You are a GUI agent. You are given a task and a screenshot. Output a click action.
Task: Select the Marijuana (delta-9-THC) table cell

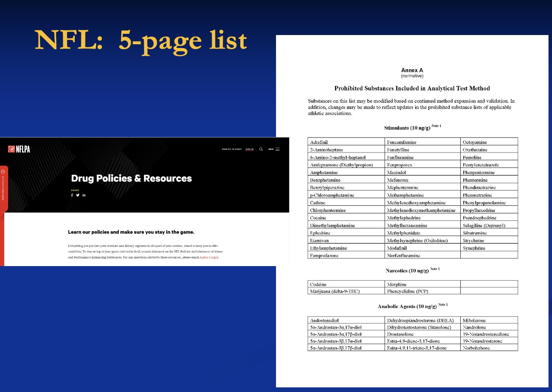click(335, 291)
